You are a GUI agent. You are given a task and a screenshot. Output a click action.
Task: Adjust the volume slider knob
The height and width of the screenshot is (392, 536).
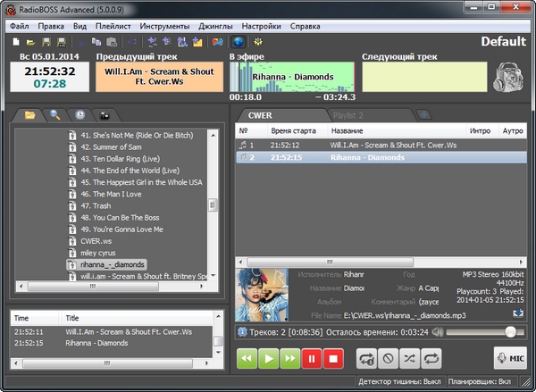pos(510,331)
